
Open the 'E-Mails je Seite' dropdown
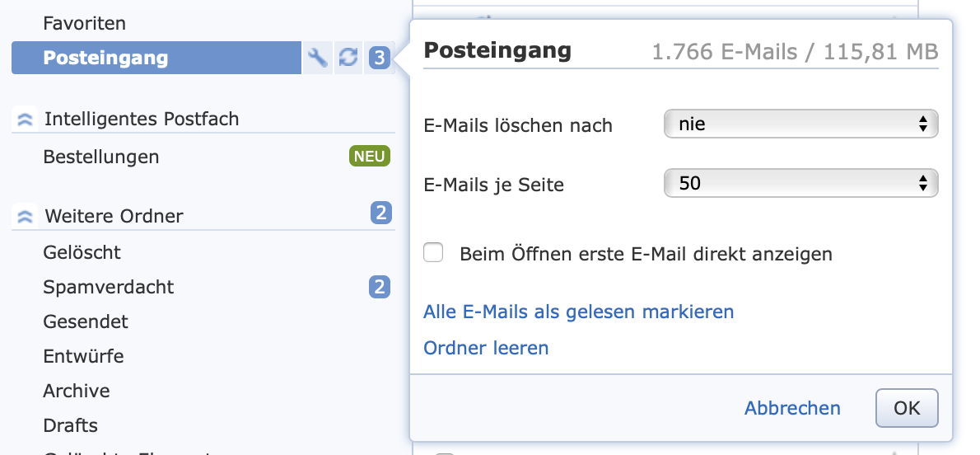(800, 184)
